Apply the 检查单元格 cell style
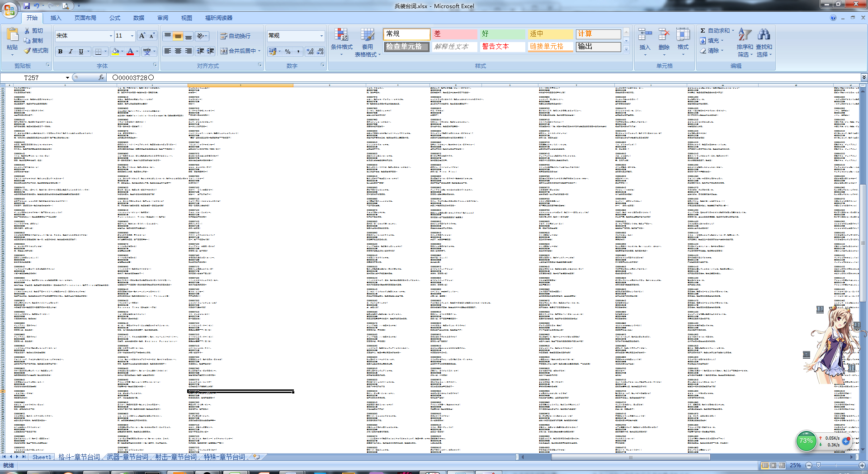The image size is (868, 474). pyautogui.click(x=406, y=47)
